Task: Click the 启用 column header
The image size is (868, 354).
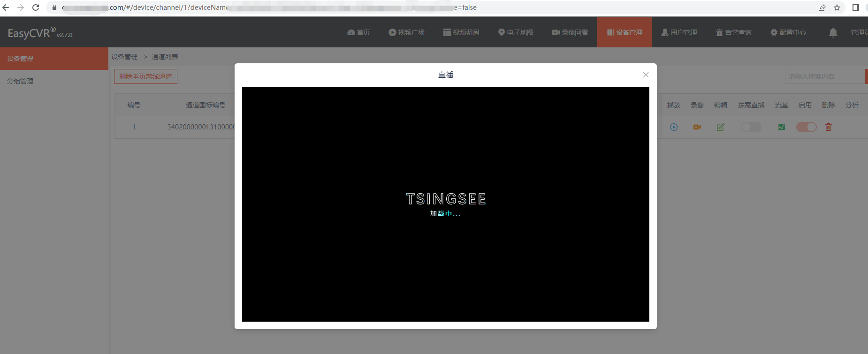Action: tap(805, 105)
